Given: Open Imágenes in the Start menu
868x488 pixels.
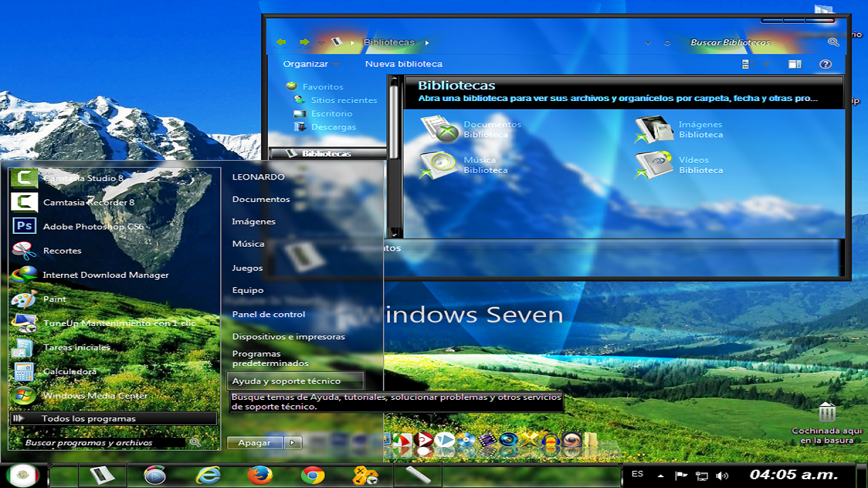Looking at the screenshot, I should (254, 222).
